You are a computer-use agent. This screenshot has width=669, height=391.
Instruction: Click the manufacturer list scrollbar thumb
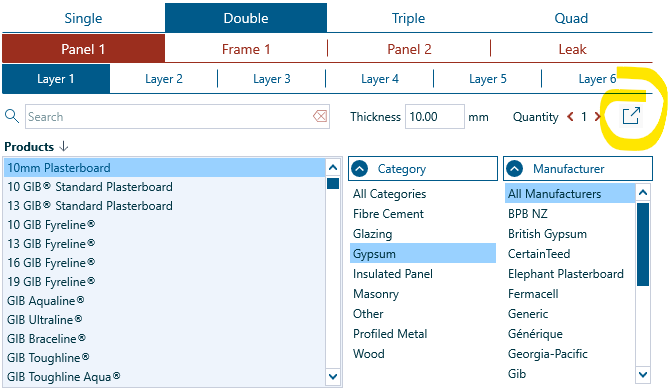tap(643, 244)
